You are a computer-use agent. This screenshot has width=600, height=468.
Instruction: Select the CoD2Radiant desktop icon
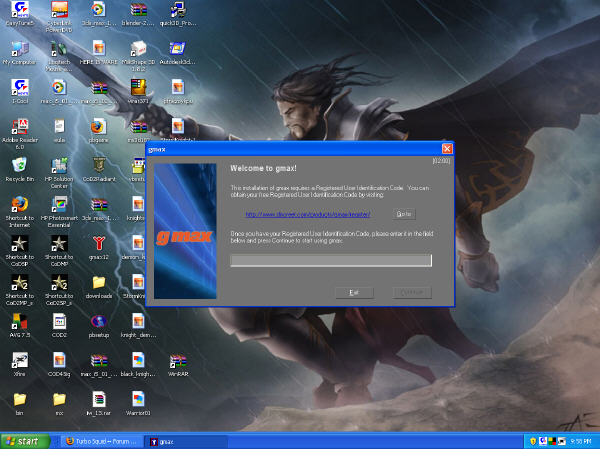[x=99, y=170]
